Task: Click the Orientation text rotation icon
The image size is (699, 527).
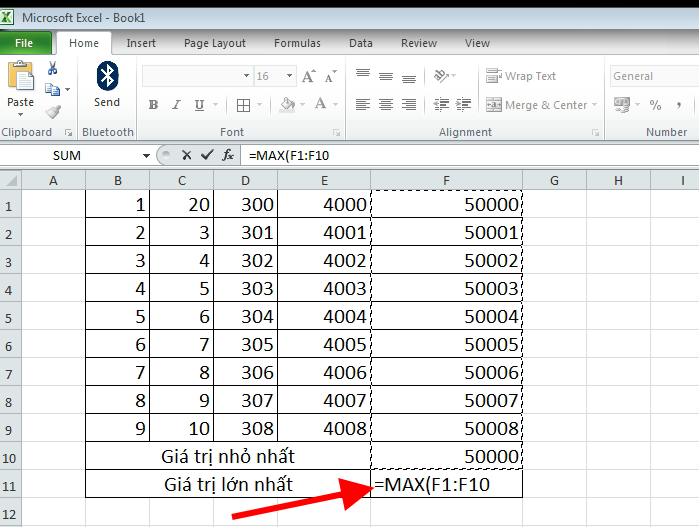Action: [441, 76]
